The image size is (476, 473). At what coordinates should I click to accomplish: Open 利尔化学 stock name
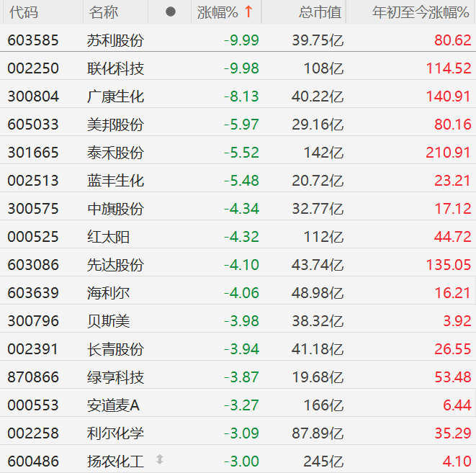click(115, 433)
